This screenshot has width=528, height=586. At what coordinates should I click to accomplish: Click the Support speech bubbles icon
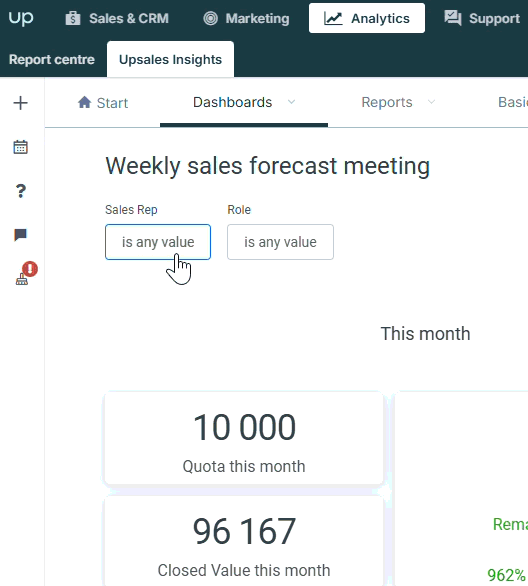[x=453, y=18]
